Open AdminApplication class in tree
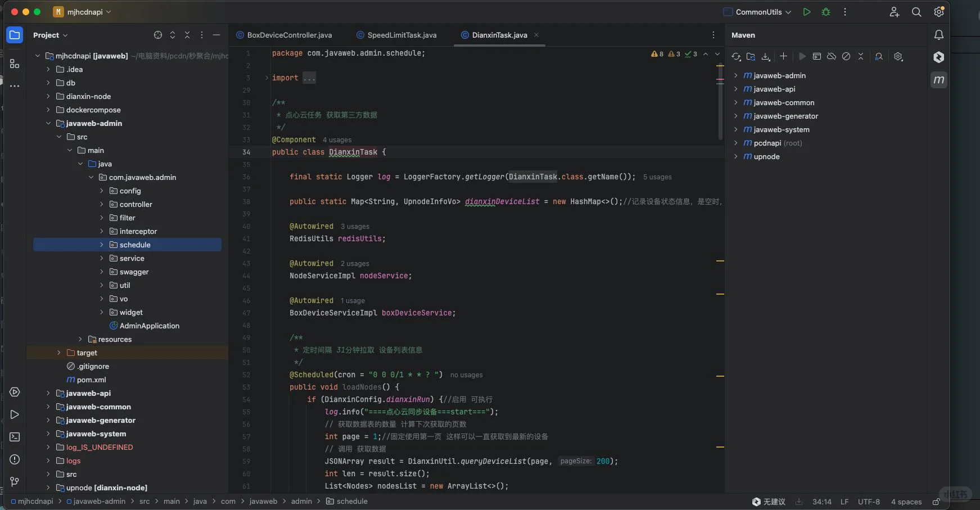The height and width of the screenshot is (510, 980). [x=144, y=326]
